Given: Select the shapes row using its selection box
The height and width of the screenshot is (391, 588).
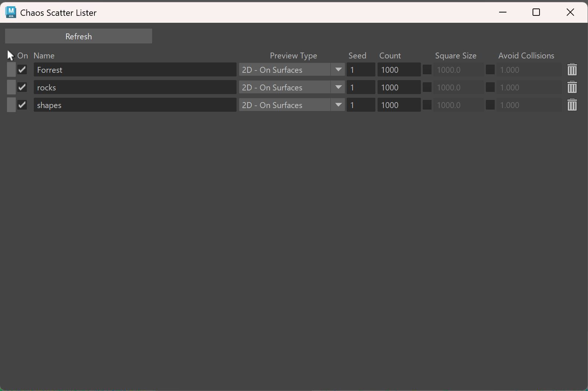Looking at the screenshot, I should tap(11, 105).
